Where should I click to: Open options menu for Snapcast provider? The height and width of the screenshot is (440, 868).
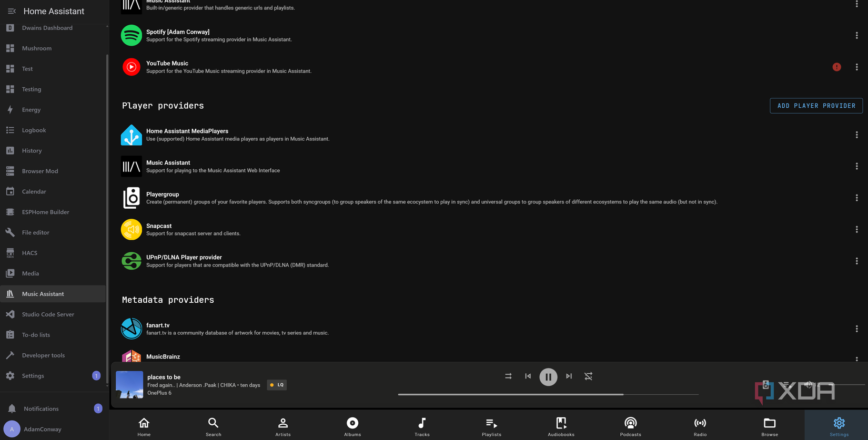point(856,229)
